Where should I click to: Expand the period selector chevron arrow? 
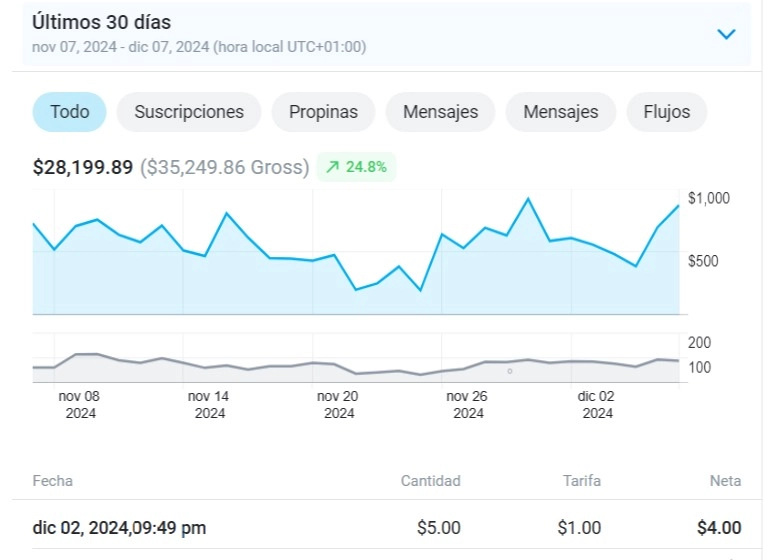click(x=726, y=34)
